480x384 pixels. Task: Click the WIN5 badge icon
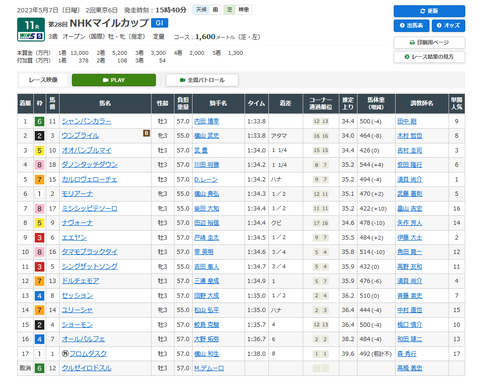pos(31,37)
